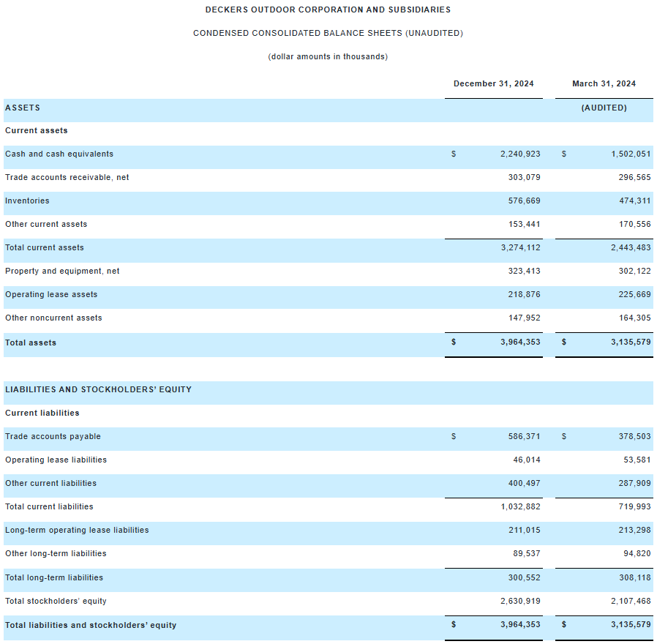Viewport: 657px width, 644px height.
Task: Click other long-term liabilities value 89,537
Action: click(x=527, y=554)
